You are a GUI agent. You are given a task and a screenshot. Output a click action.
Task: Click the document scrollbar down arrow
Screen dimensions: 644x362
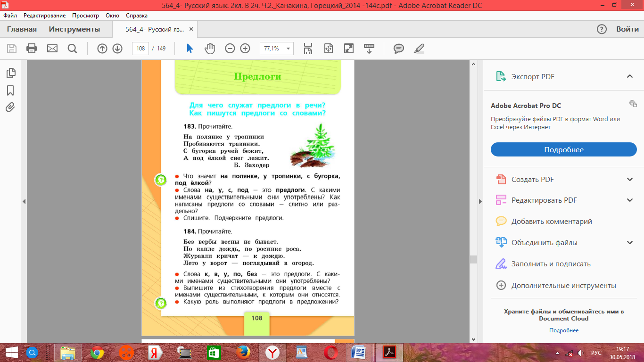point(473,339)
